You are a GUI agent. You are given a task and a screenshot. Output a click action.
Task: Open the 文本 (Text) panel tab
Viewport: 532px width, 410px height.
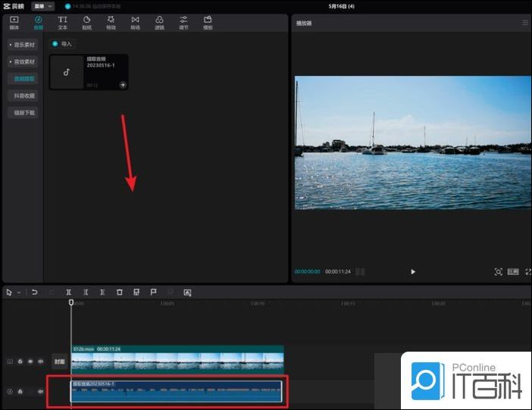click(x=63, y=22)
